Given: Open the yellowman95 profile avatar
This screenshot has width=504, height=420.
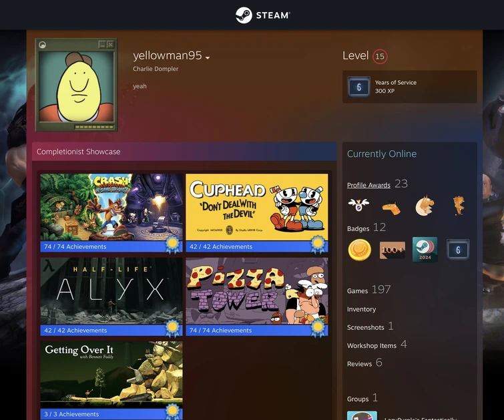Looking at the screenshot, I should click(77, 85).
